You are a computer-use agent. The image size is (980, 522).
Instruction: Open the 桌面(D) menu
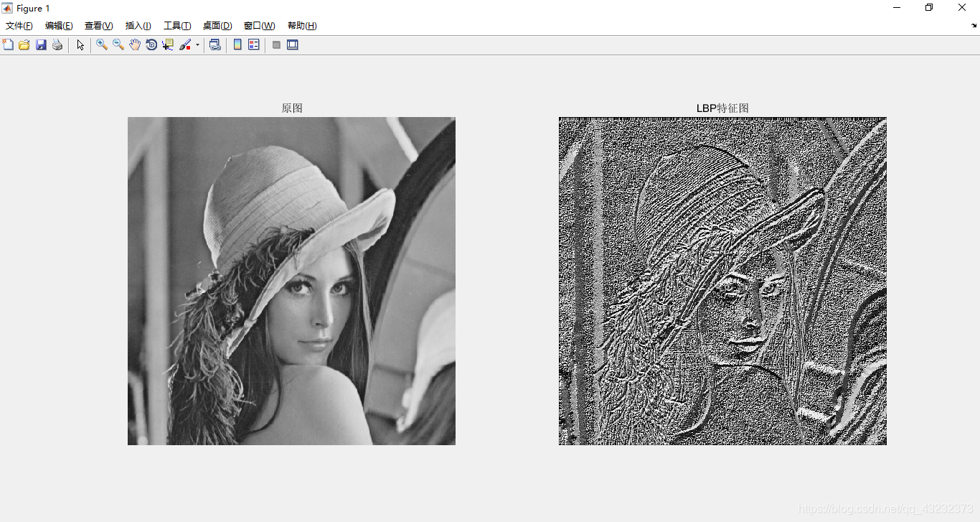[217, 26]
